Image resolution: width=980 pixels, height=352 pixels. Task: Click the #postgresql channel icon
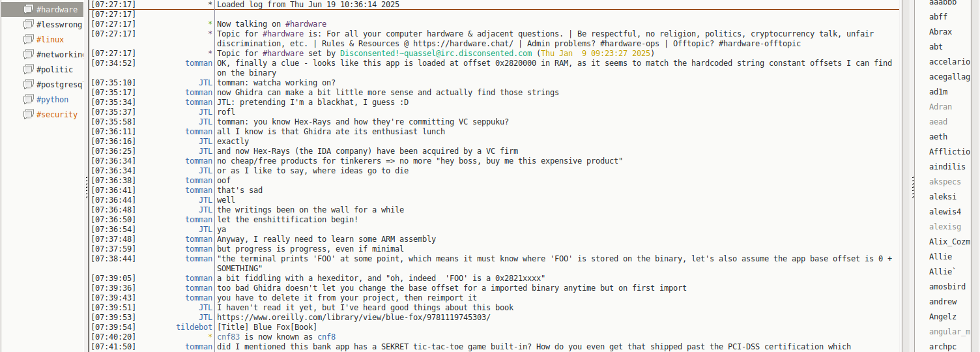coord(29,85)
